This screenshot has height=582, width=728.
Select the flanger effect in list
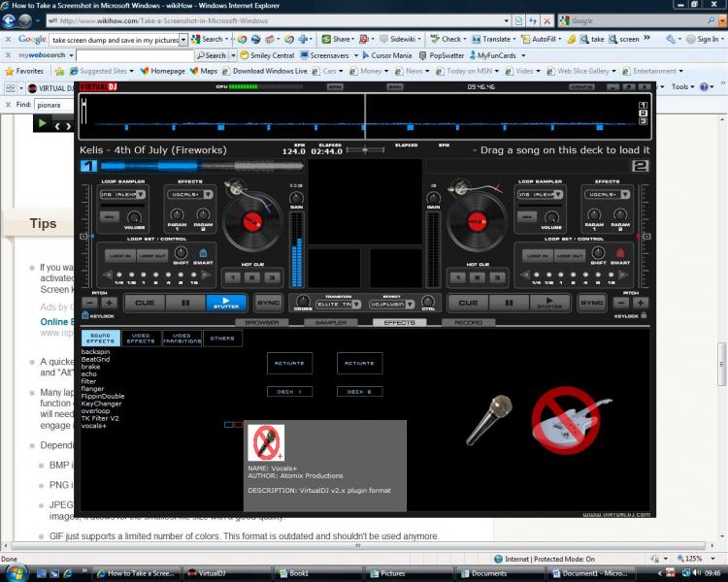pos(92,389)
